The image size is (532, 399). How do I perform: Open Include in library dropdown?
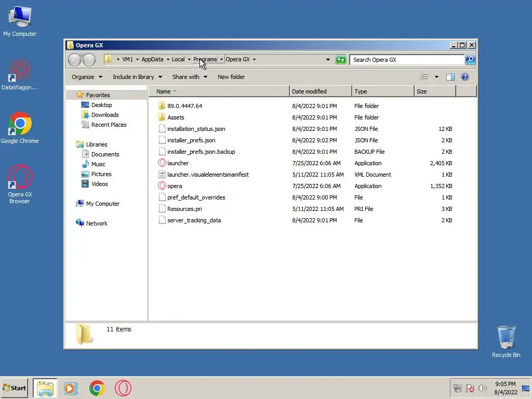[137, 77]
